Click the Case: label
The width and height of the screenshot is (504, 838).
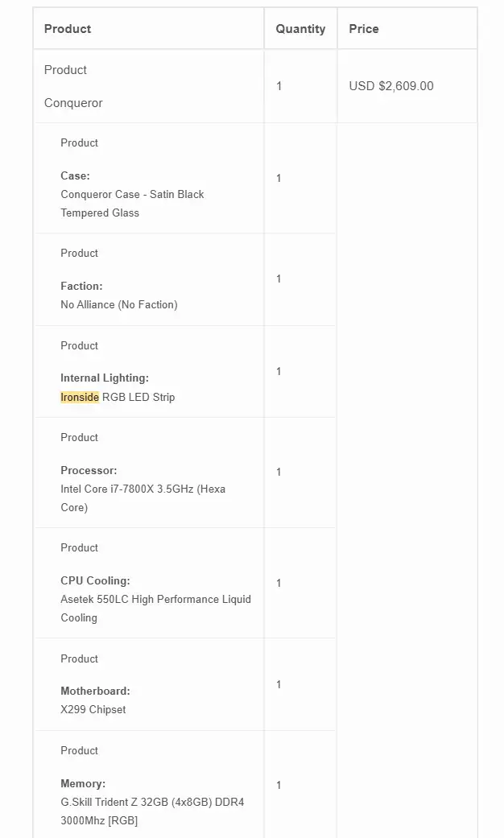click(x=76, y=175)
